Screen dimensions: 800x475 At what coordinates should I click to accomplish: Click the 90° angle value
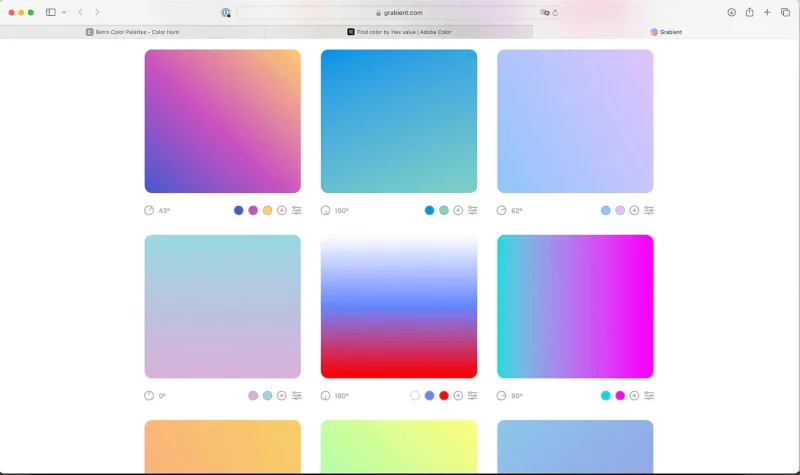point(517,395)
